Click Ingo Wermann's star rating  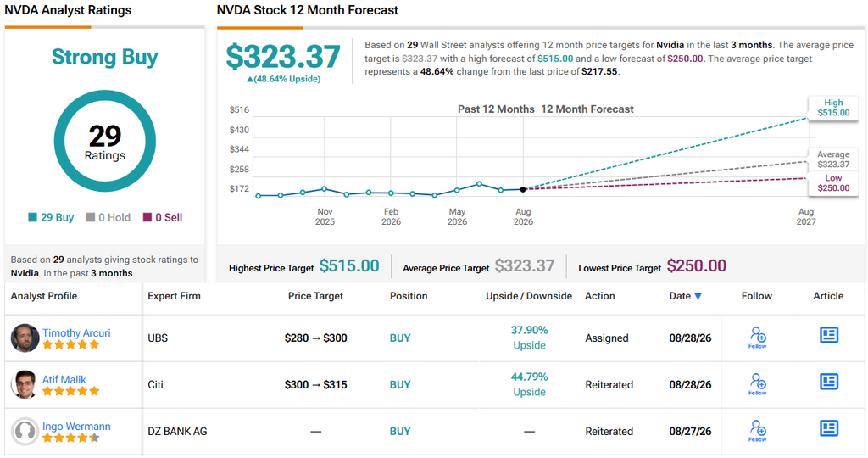[71, 438]
